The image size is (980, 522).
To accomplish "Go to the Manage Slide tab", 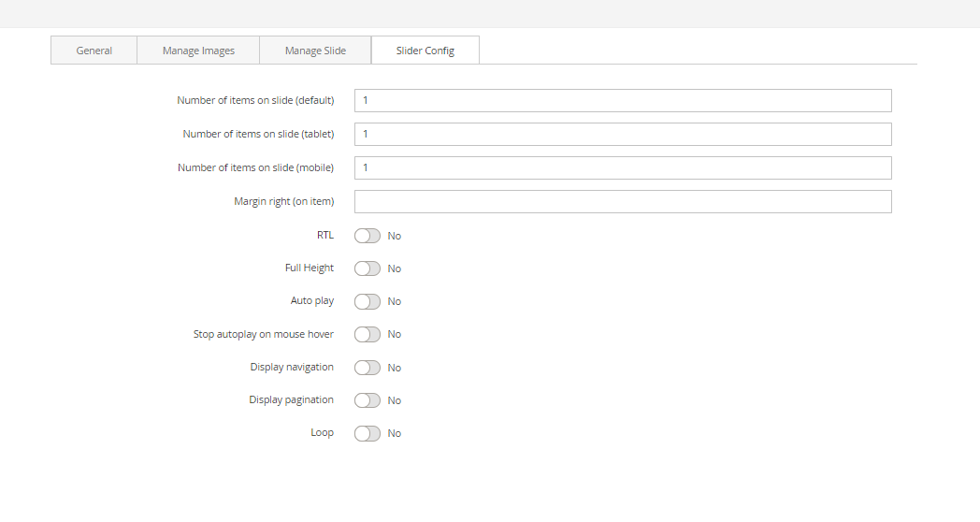I will [x=315, y=51].
